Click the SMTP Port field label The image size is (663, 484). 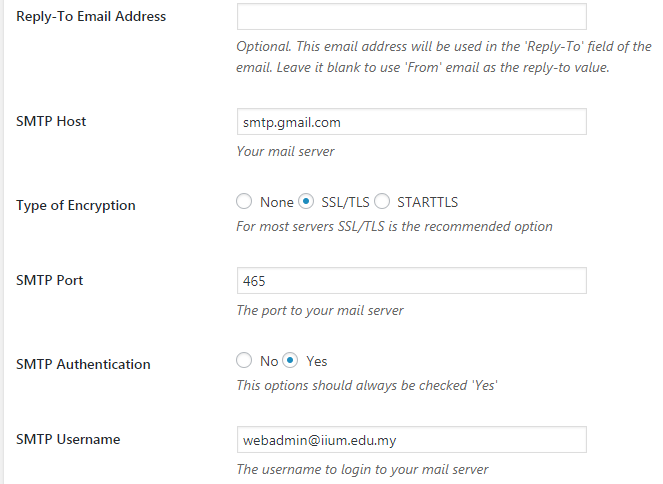(49, 280)
